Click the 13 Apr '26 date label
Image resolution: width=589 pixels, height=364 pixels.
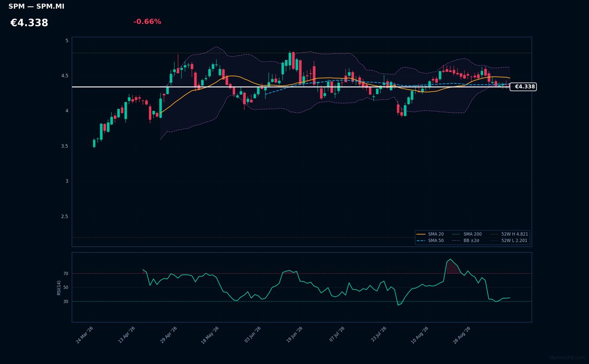coord(127,335)
